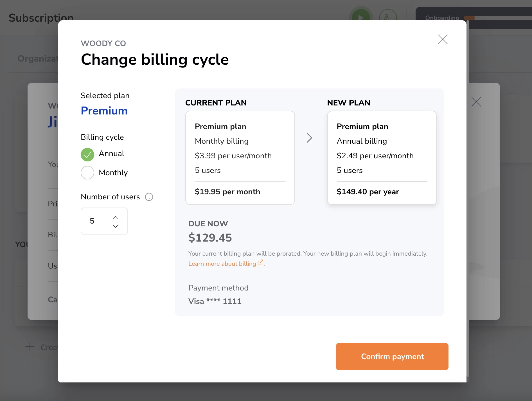Confirm the payment

coord(392,357)
